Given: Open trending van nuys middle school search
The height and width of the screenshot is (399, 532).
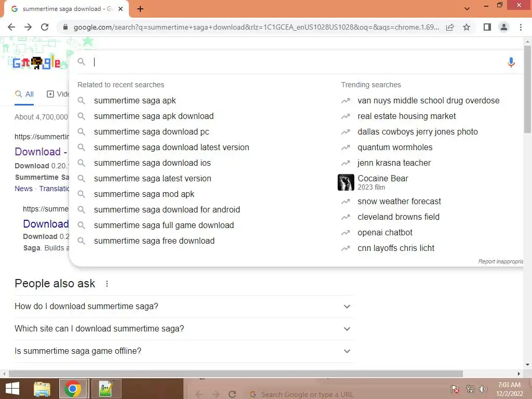Looking at the screenshot, I should 428,101.
